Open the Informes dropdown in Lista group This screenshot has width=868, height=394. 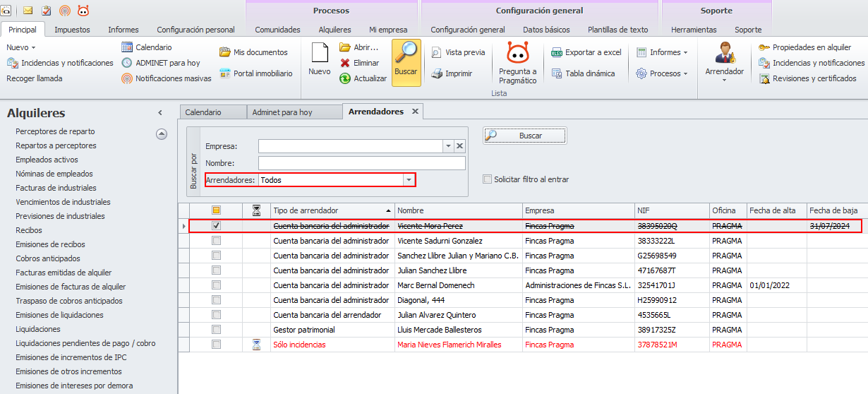pyautogui.click(x=661, y=52)
